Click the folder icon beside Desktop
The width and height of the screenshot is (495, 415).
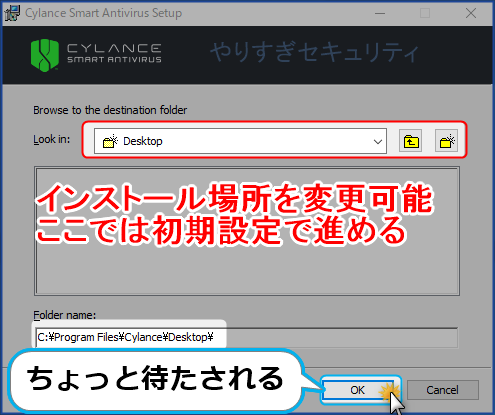pyautogui.click(x=110, y=141)
